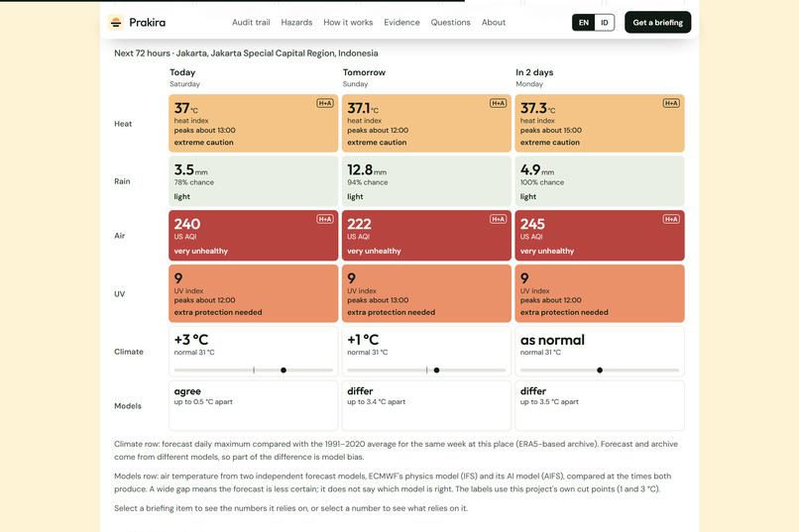Select Today's 37 °C heat index card
Image resolution: width=799 pixels, height=532 pixels.
tap(253, 123)
